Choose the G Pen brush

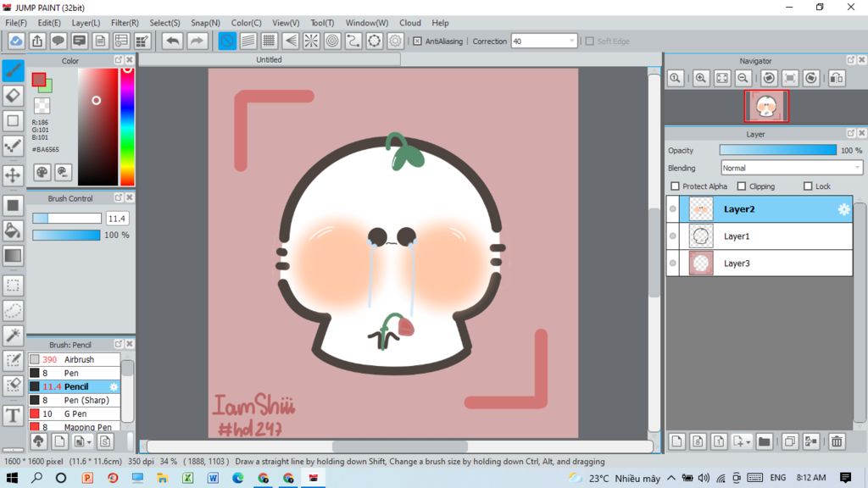coord(75,413)
